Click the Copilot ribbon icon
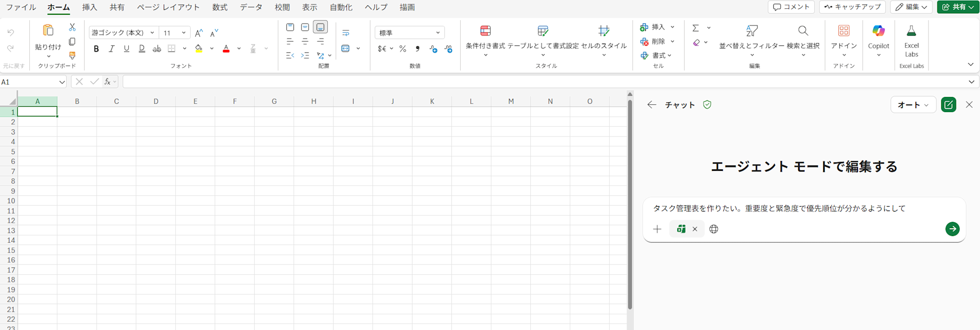The image size is (980, 330). (x=879, y=31)
